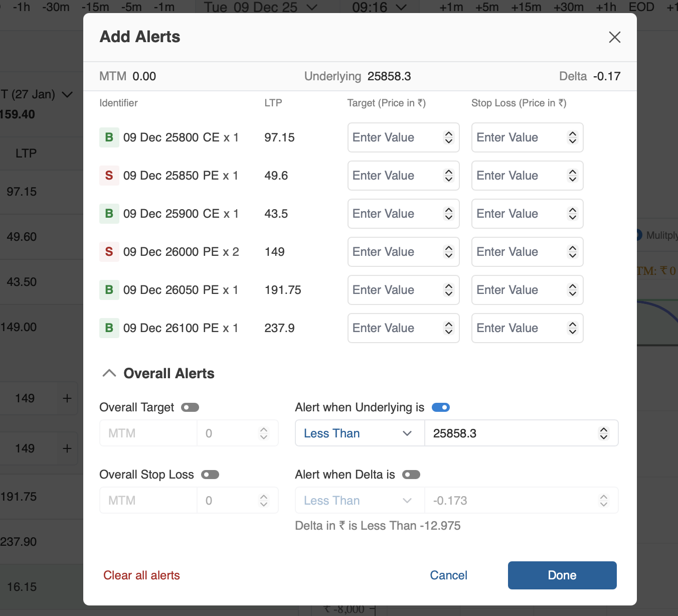The height and width of the screenshot is (616, 678).
Task: Enable the Alert when Delta toggle
Action: (411, 475)
